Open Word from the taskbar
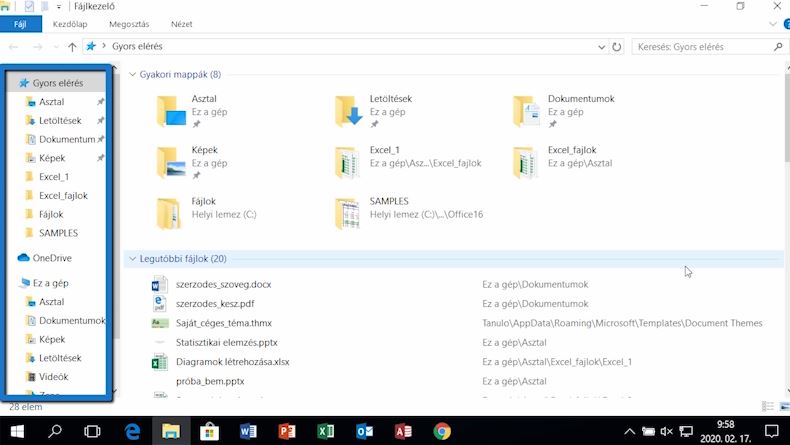Image resolution: width=790 pixels, height=445 pixels. pos(248,431)
